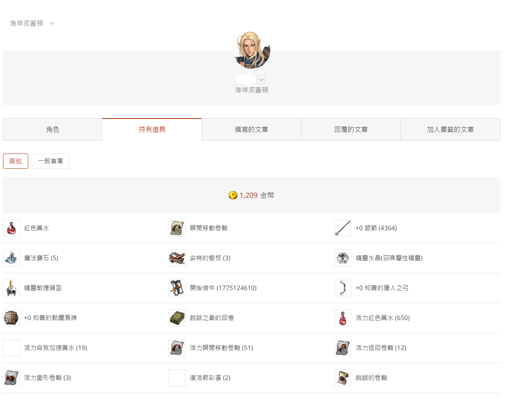Click the red potion (紅色藥水) icon
Viewport: 527px width, 420px height.
(11, 228)
